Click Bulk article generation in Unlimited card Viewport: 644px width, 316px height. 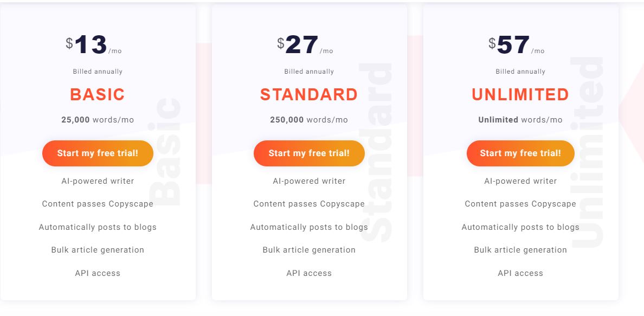coord(520,250)
